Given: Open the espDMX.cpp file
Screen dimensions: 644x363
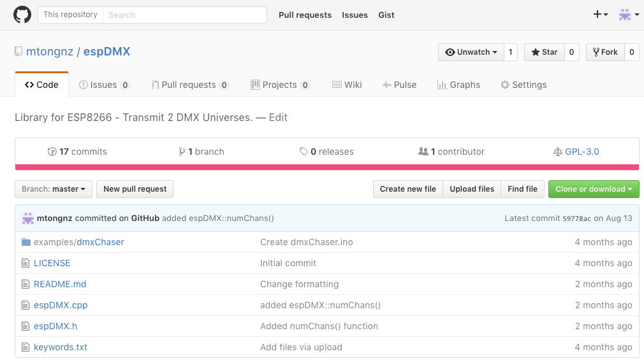Looking at the screenshot, I should coord(61,305).
